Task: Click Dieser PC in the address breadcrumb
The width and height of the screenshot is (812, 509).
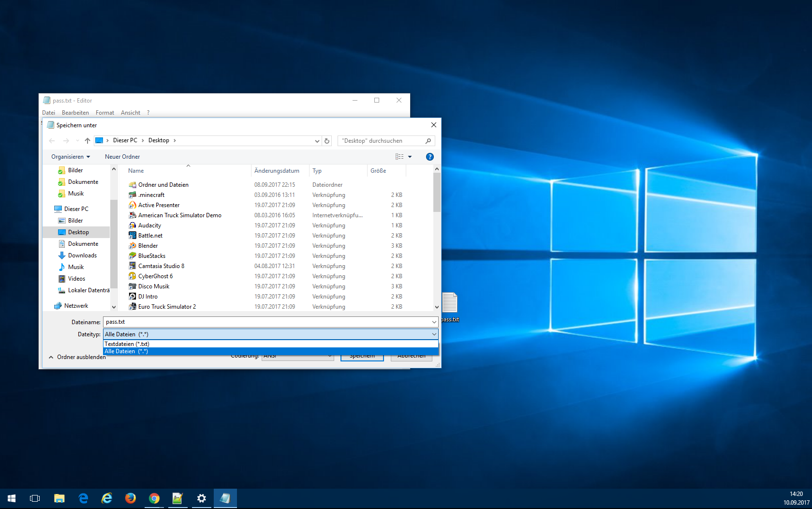Action: 125,140
